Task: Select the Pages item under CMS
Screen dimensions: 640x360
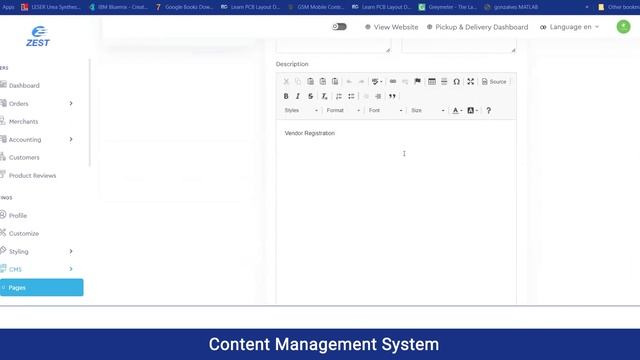Action: tap(41, 288)
